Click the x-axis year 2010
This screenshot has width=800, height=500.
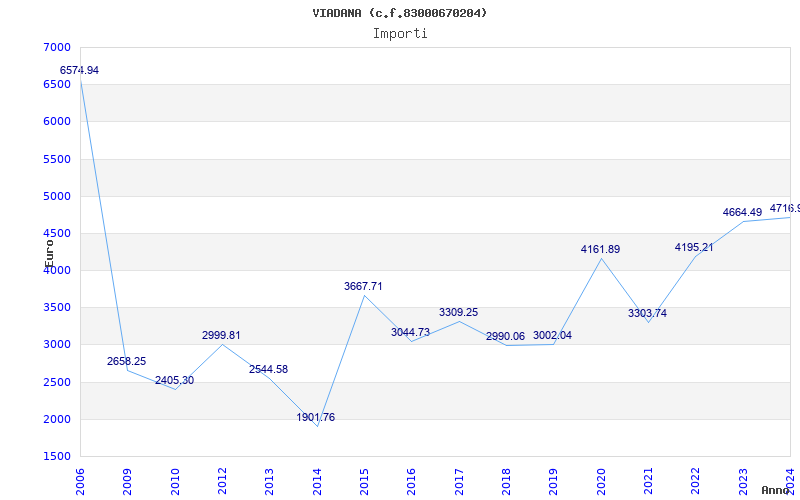click(175, 482)
